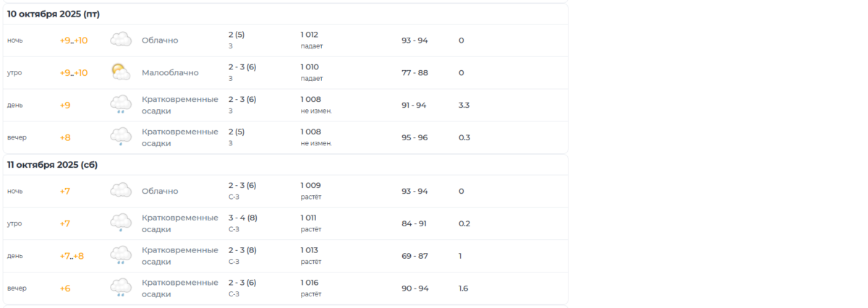Click the rain icon for October 11 day
The image size is (868, 308).
pos(120,256)
